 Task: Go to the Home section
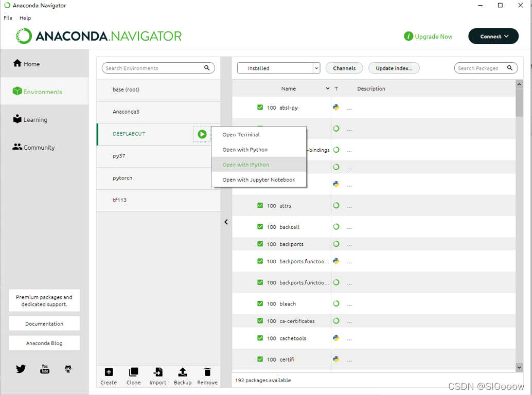pos(26,64)
